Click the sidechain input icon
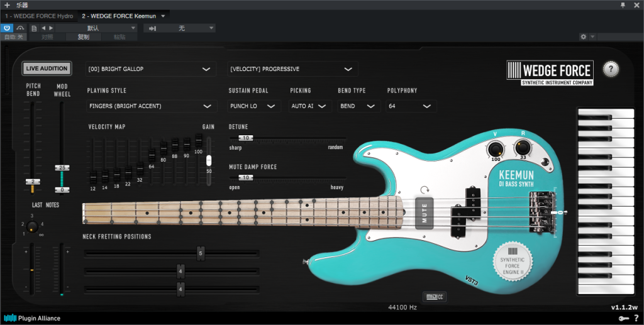 (x=152, y=28)
